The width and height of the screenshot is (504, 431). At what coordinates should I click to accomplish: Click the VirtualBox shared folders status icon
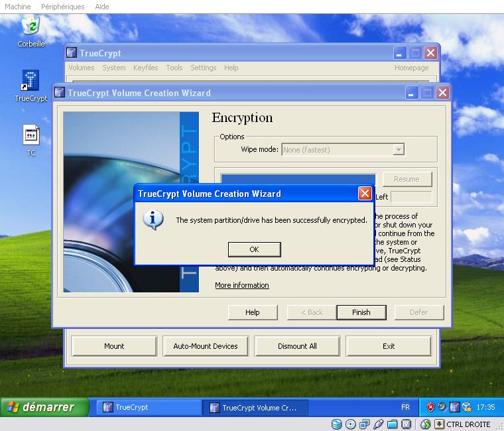(x=393, y=424)
